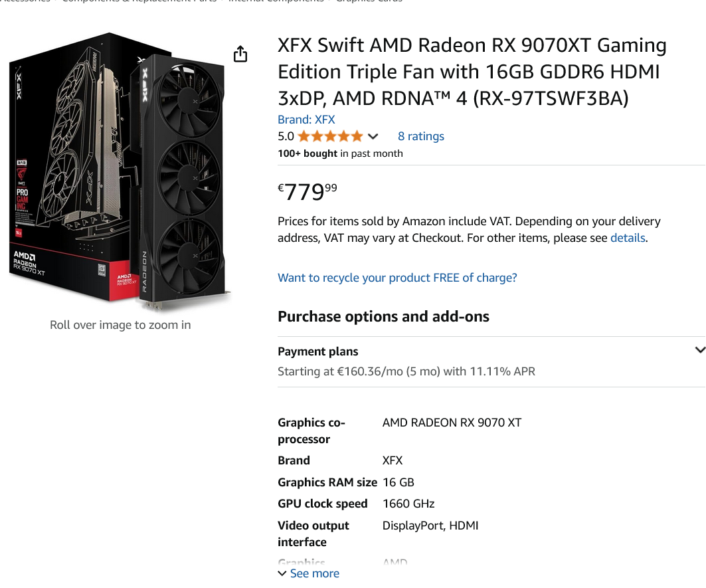Click the Starting at €160.36/mo payment text
The image size is (706, 588).
(x=406, y=371)
